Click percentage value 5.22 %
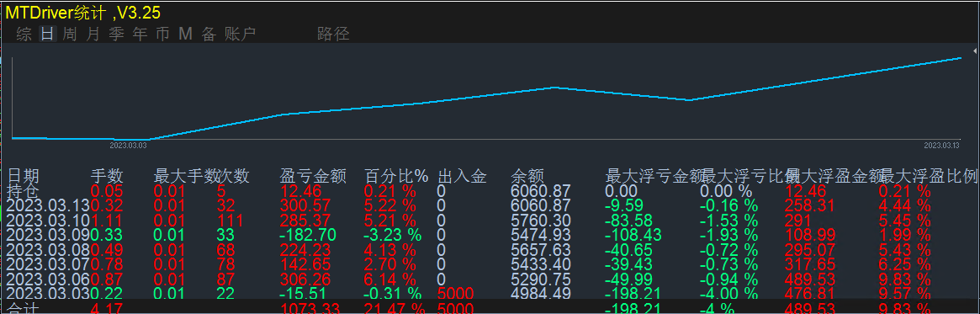Screen dimensions: 980x314 click(389, 205)
